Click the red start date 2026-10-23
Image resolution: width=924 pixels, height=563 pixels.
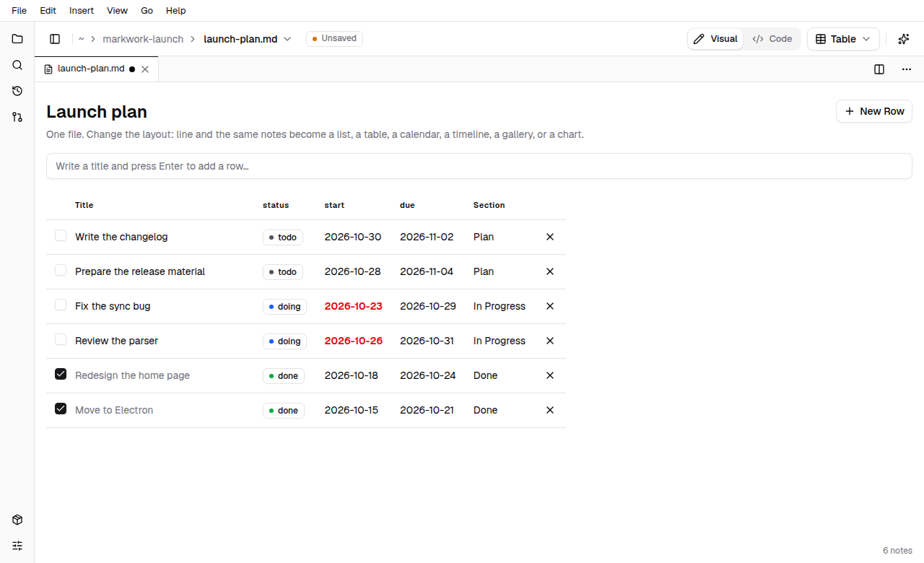click(354, 306)
